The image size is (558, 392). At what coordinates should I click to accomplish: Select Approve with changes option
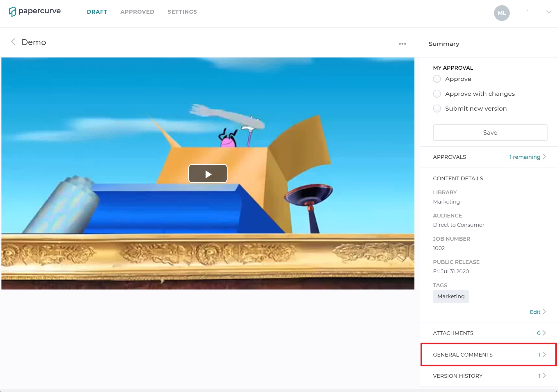[437, 93]
